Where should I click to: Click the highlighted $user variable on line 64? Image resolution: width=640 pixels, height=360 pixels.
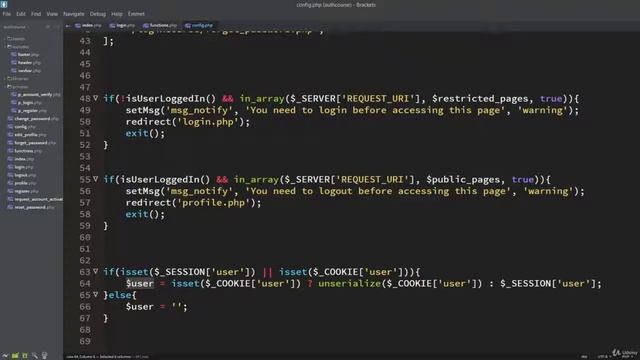[x=140, y=283]
